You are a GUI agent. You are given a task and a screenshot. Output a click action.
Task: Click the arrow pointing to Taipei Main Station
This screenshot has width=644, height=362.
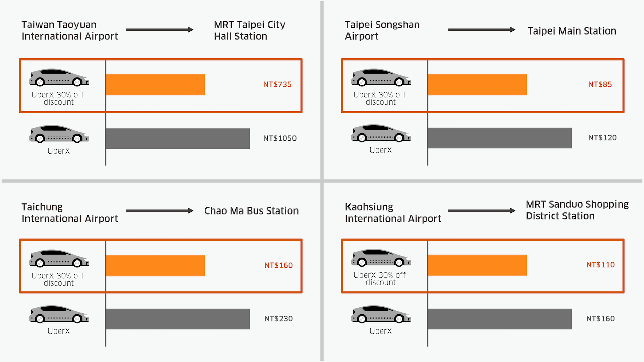[481, 30]
